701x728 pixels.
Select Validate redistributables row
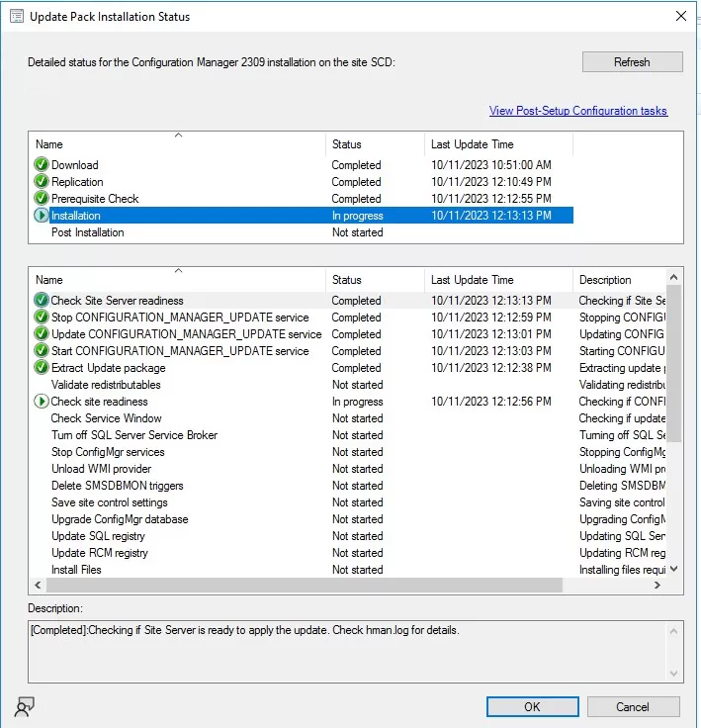(x=348, y=385)
